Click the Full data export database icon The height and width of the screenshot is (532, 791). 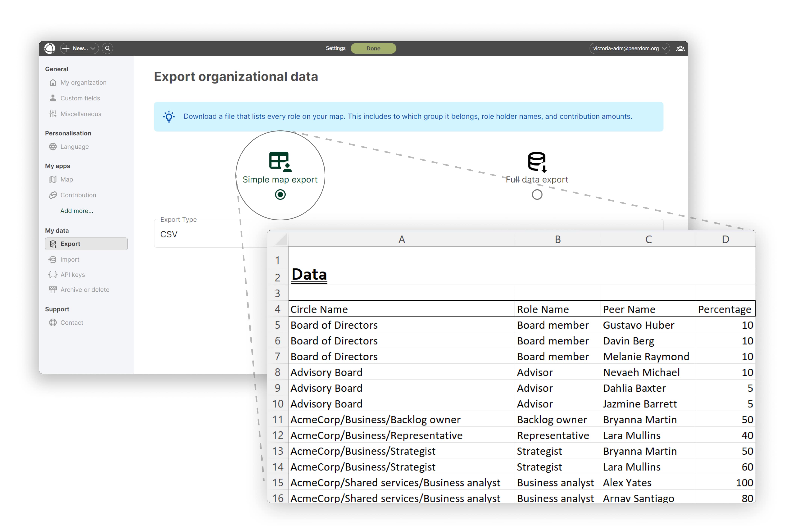click(537, 162)
